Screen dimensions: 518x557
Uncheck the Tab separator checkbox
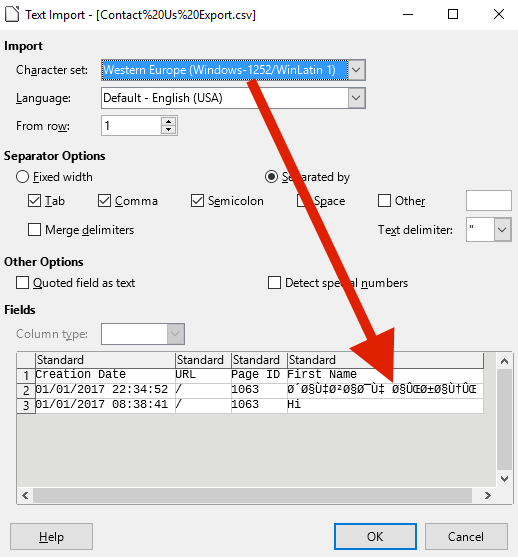point(34,201)
